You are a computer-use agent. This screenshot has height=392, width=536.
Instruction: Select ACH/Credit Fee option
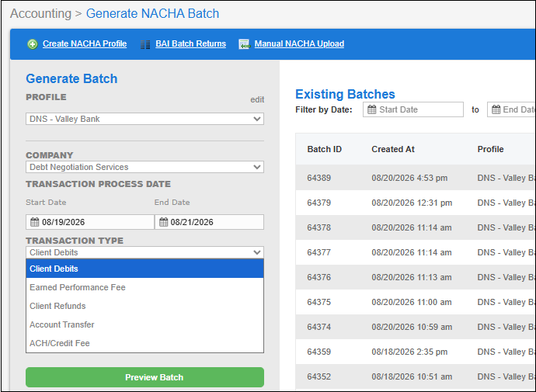click(144, 343)
